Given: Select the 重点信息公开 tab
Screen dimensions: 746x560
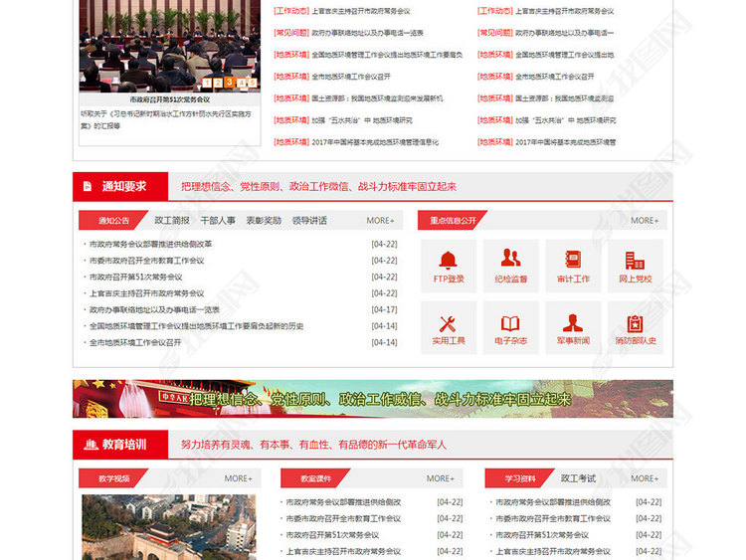Looking at the screenshot, I should [x=453, y=220].
